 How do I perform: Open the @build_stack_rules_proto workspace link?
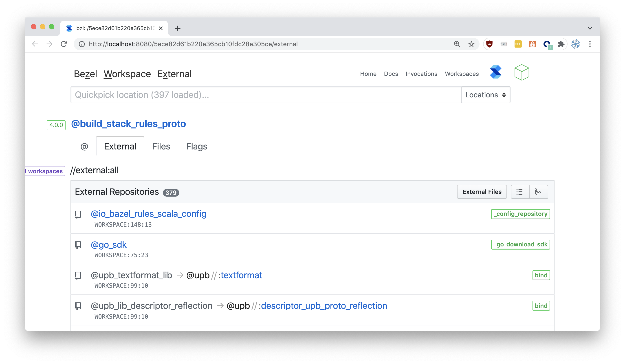[128, 123]
